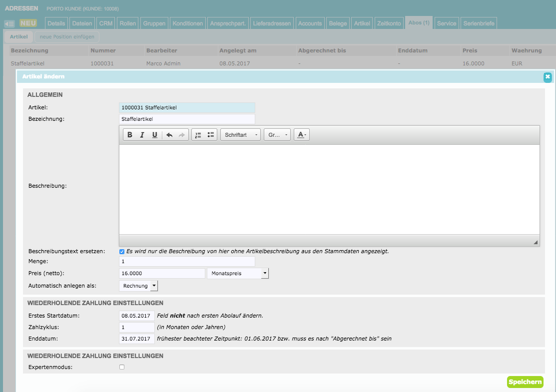Screen dimensions: 556x392
Task: Open the Schriftart font dropdown
Action: 240,135
